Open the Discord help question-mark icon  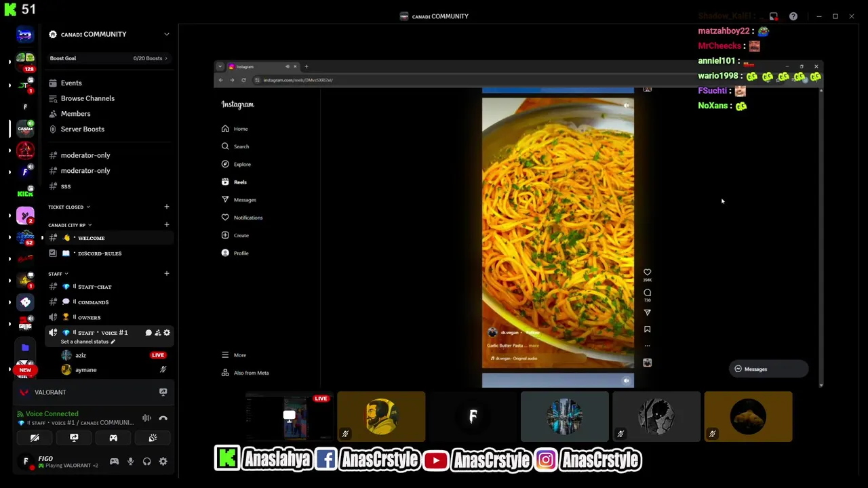793,16
